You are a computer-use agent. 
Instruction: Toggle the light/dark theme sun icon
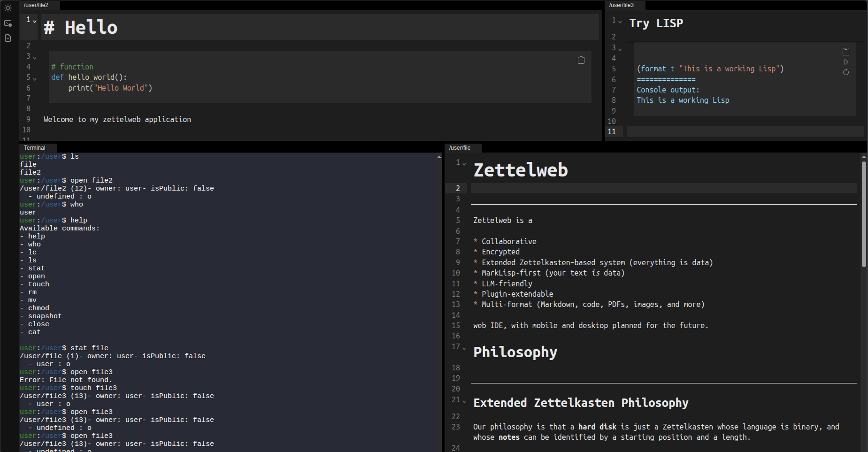(8, 8)
